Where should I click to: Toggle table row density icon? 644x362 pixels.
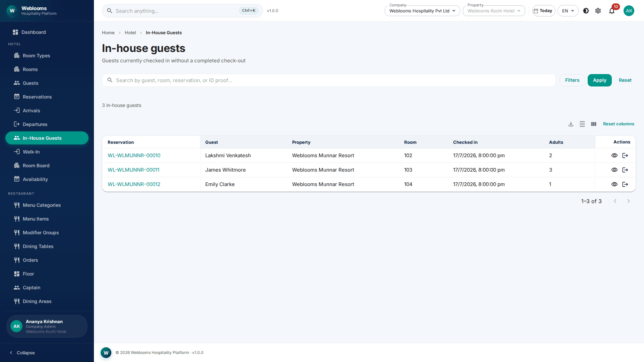(582, 124)
